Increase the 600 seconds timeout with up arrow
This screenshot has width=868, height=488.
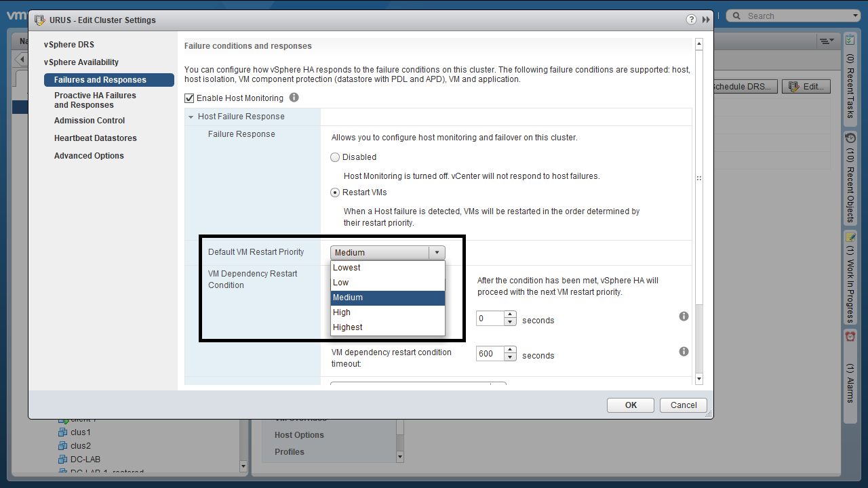coord(510,350)
